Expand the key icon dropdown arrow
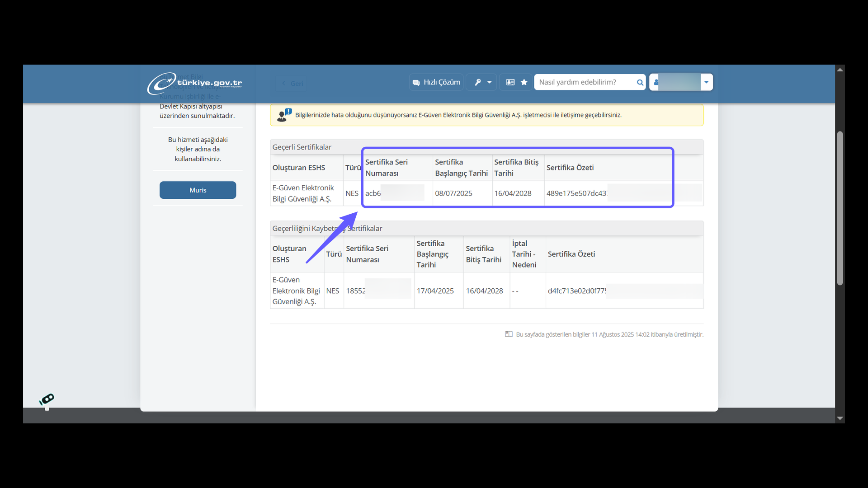This screenshot has height=488, width=868. (490, 82)
